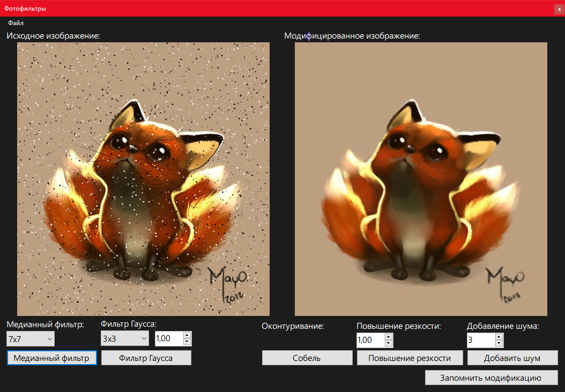Image resolution: width=565 pixels, height=392 pixels.
Task: Click the Фотофильтры window title
Action: coord(25,8)
